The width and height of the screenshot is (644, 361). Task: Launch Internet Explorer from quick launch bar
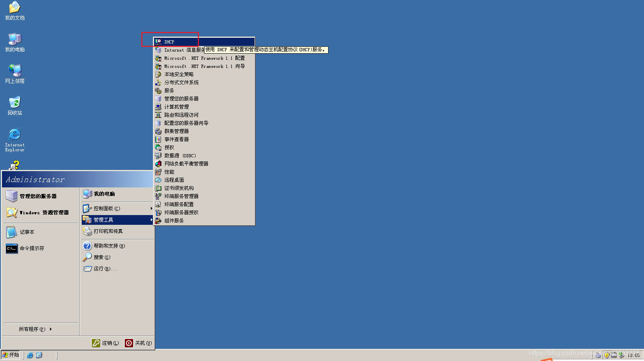(30, 355)
